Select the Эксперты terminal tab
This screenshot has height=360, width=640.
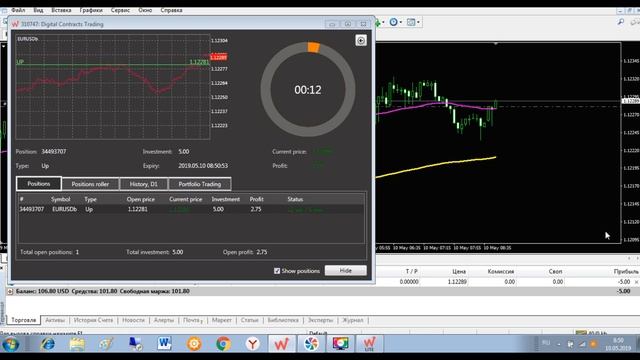[320, 320]
